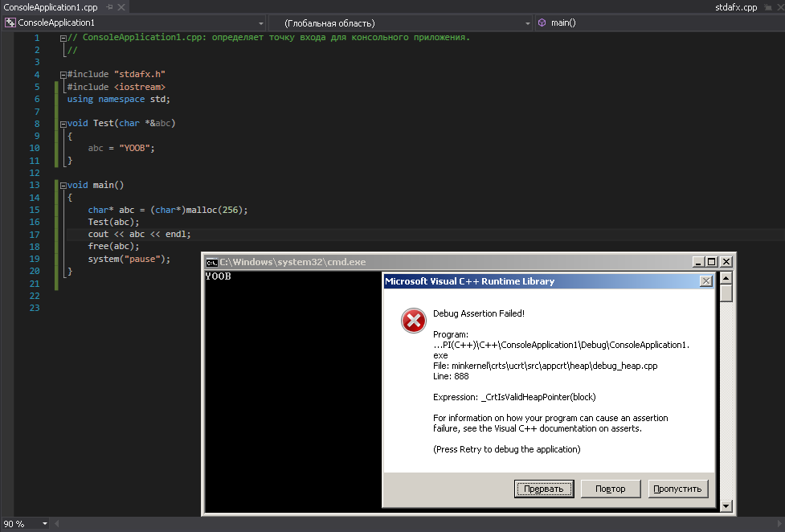
Task: Maximize the cmd.exe console window
Action: coord(711,261)
